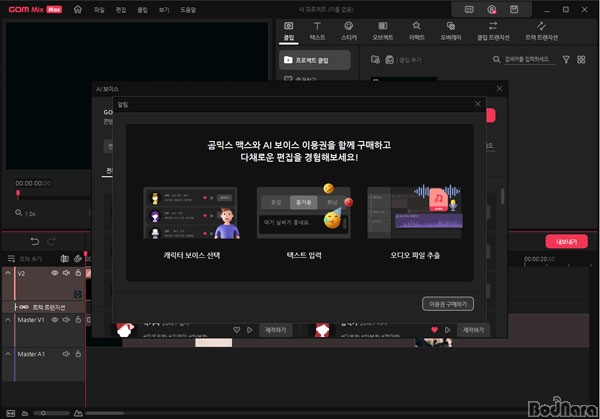
Task: Switch to grid view icon
Action: 581,59
